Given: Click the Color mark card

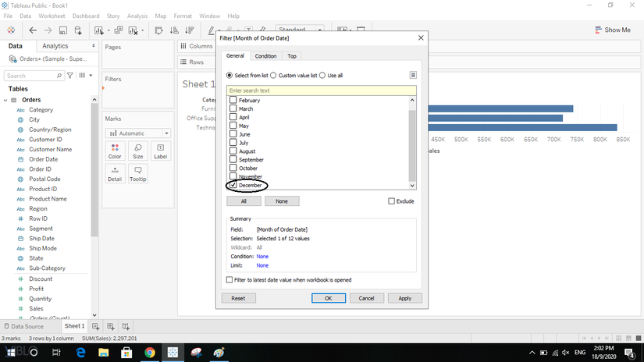Looking at the screenshot, I should point(115,151).
